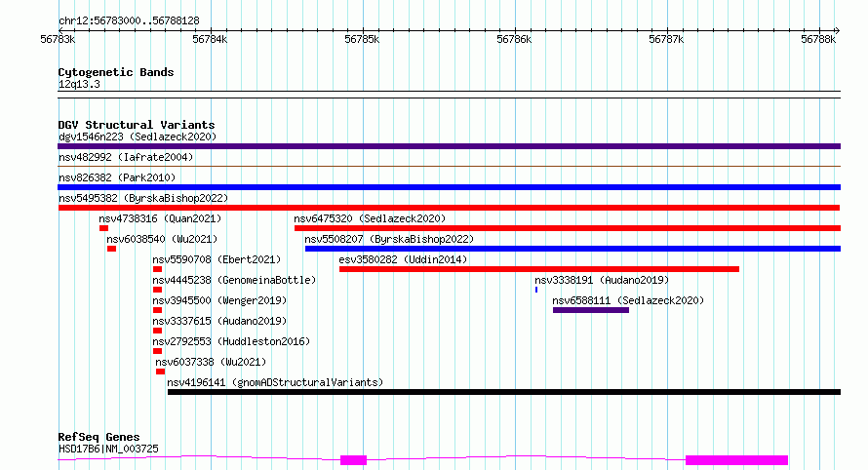The image size is (868, 470).
Task: Open nsv4196141 (gnomADStructuralVariants) label
Action: pos(275,382)
